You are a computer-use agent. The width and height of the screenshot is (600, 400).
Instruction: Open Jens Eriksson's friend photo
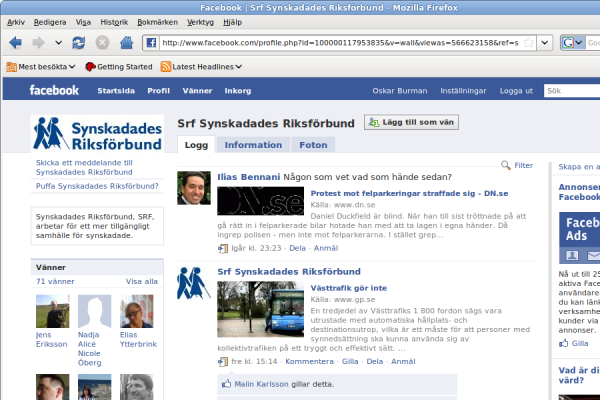pos(52,311)
